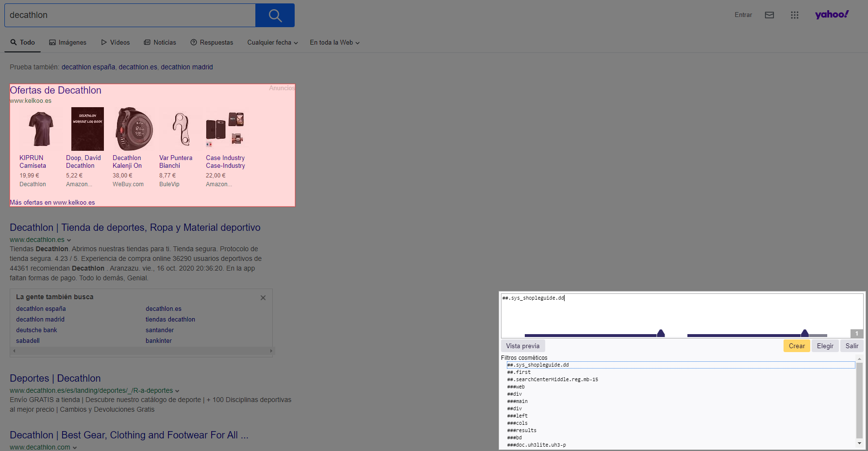This screenshot has height=451, width=868.
Task: Switch to the Imágenes tab
Action: [x=67, y=43]
